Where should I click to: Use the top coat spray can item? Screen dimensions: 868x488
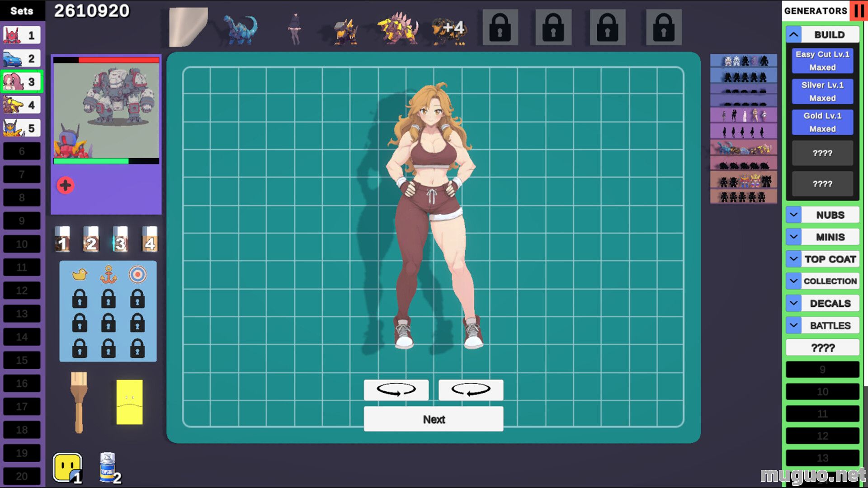coord(108,468)
